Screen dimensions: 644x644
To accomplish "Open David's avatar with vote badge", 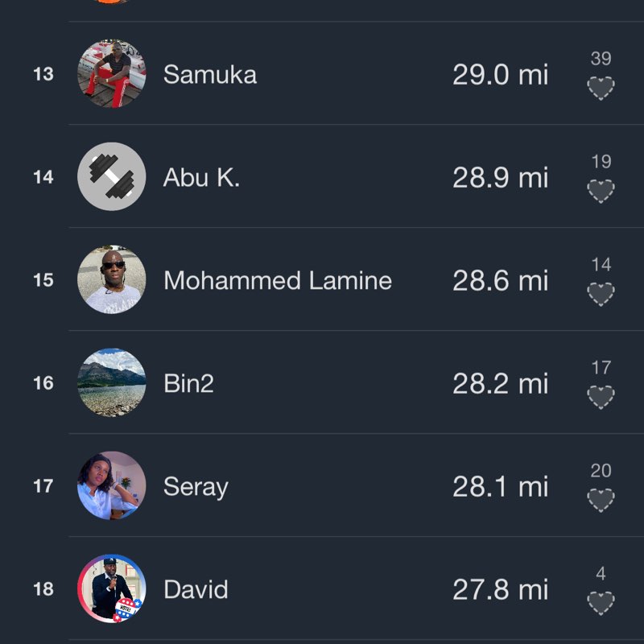I will (112, 589).
